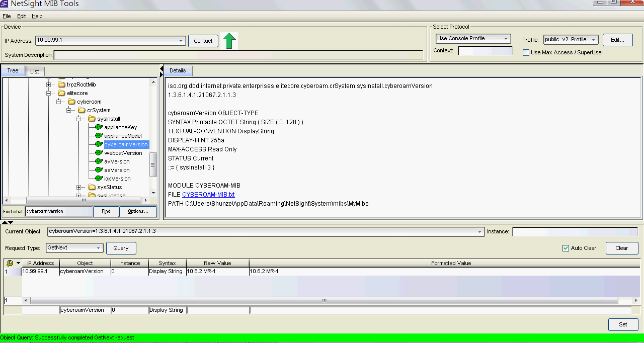Screen dimensions: 644x343
Task: Switch to the List tab
Action: pos(34,71)
